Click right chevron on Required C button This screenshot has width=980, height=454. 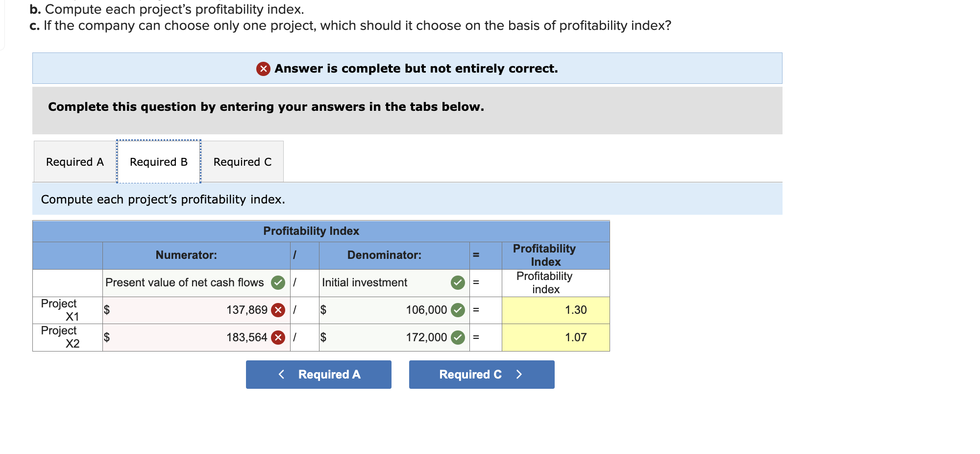pyautogui.click(x=519, y=375)
